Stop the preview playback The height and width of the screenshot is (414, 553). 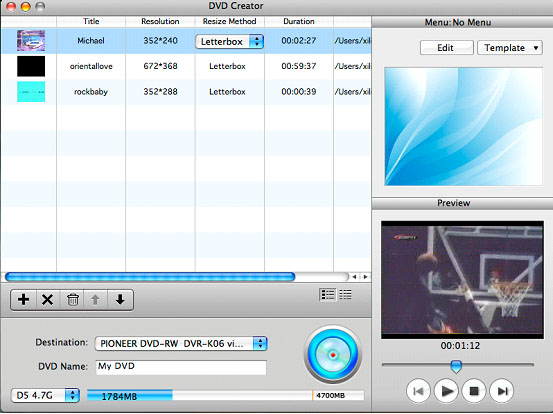coord(474,391)
